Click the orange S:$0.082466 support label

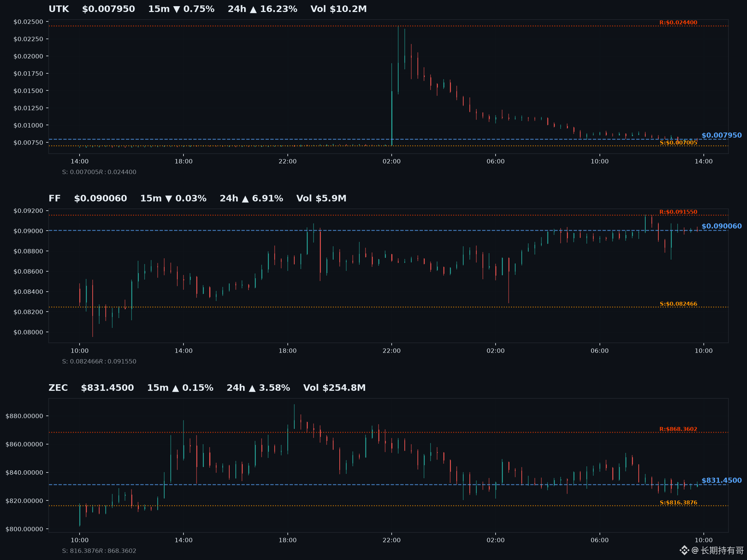click(x=678, y=304)
